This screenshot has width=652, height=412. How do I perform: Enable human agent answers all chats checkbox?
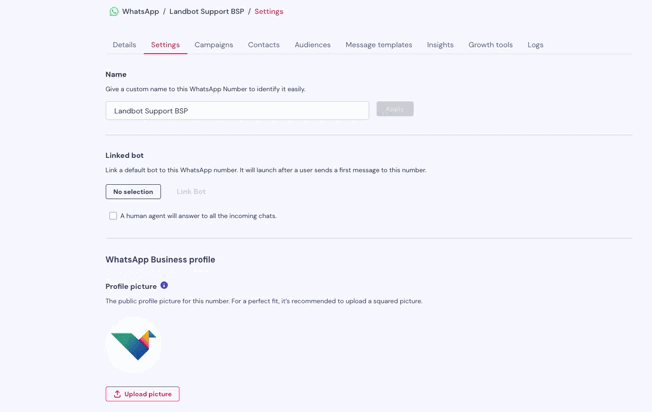tap(113, 216)
